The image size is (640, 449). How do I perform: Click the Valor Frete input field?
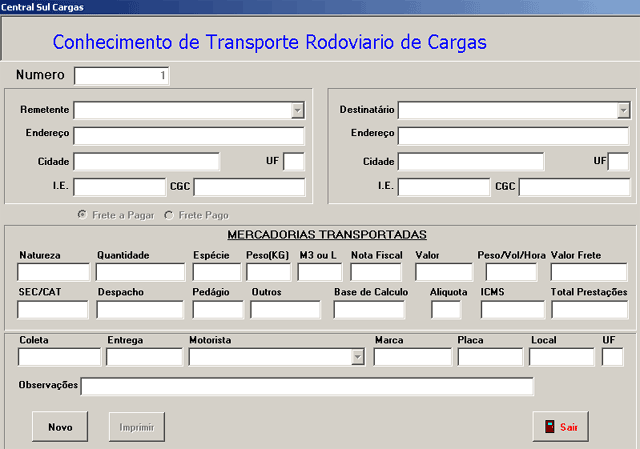pos(589,272)
